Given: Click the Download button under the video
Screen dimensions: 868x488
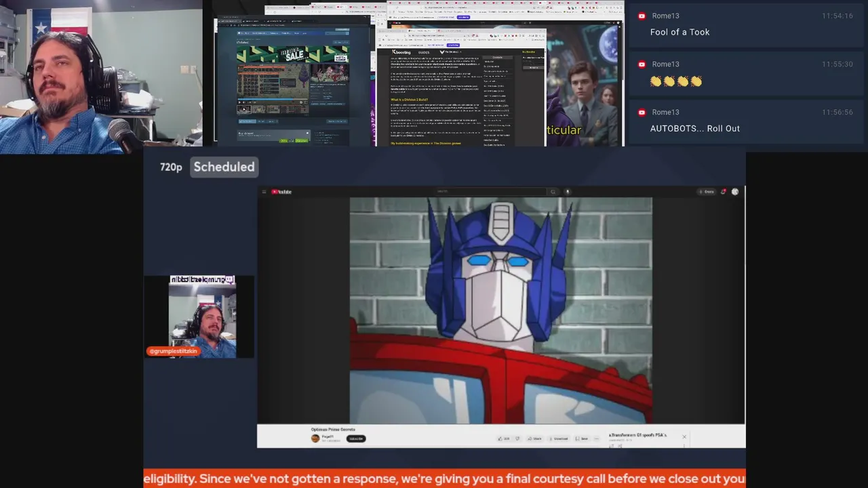Looking at the screenshot, I should (x=557, y=439).
